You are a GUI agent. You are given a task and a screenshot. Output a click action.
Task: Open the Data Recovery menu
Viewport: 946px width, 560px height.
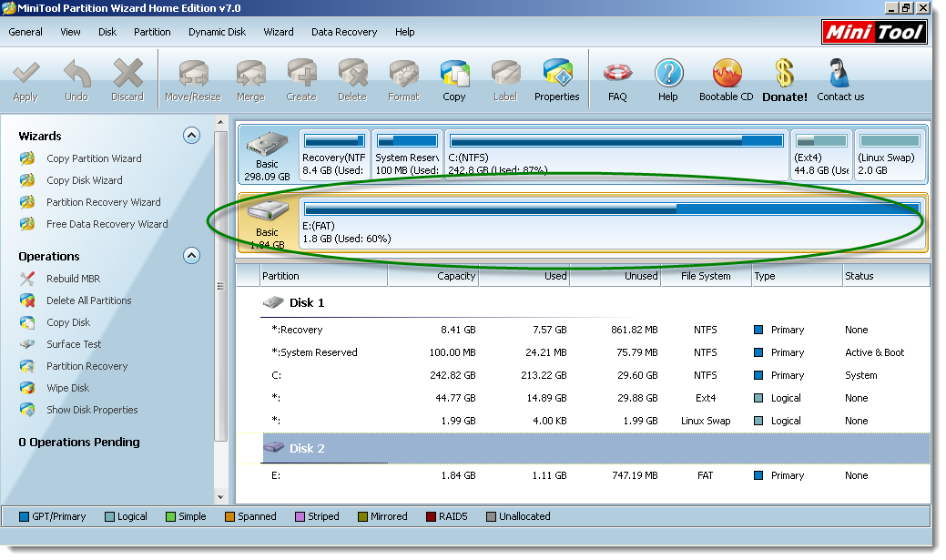click(x=344, y=32)
